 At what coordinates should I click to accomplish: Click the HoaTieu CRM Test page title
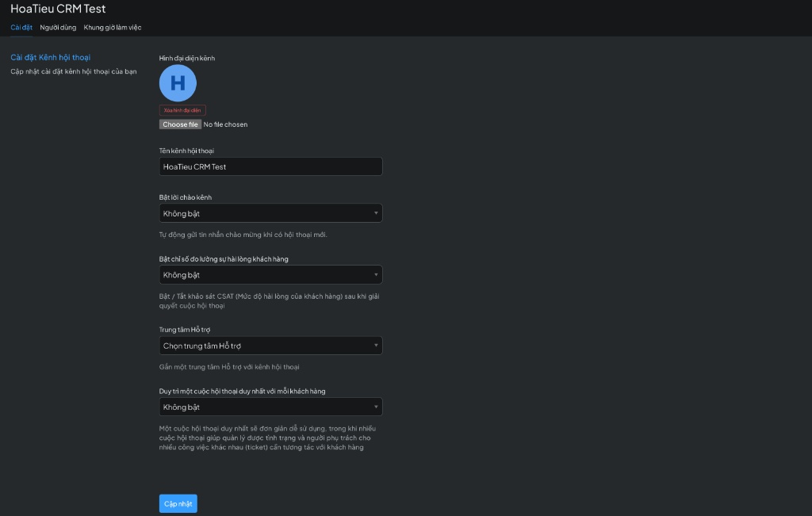58,9
